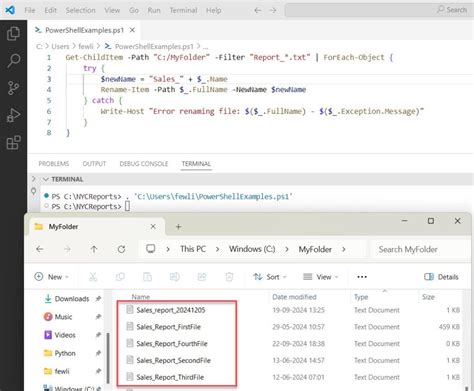Expand chevron after This PC in address bar

(217, 249)
